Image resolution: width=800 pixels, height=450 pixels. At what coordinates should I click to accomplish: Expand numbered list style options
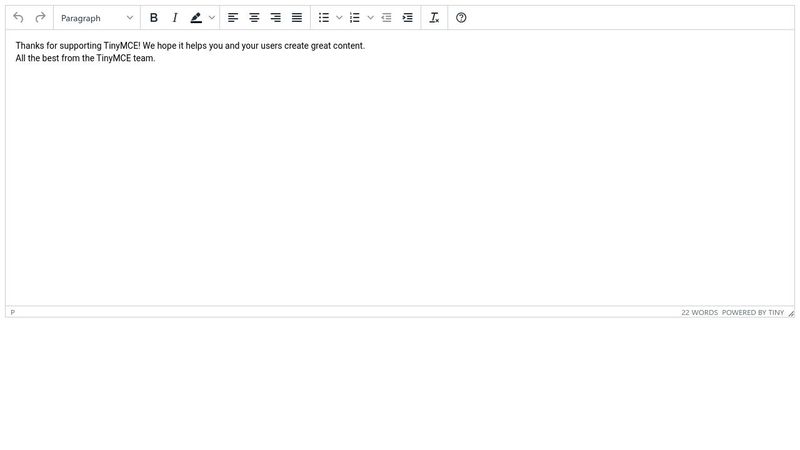370,18
